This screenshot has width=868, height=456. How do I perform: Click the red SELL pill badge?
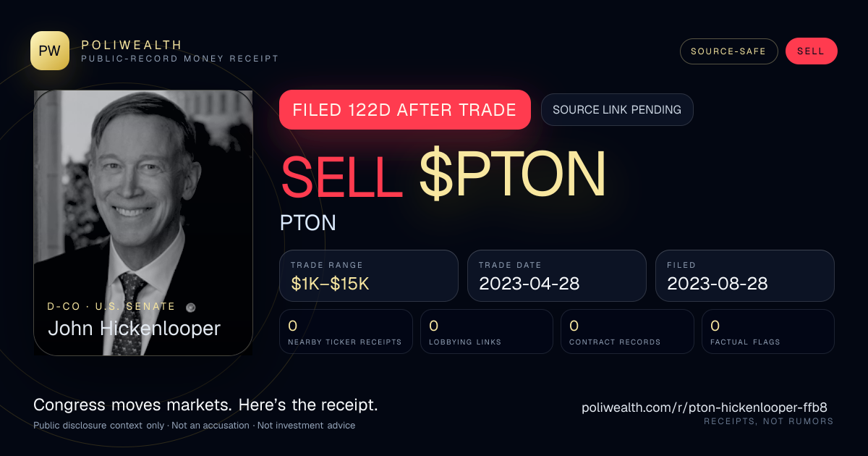point(811,51)
